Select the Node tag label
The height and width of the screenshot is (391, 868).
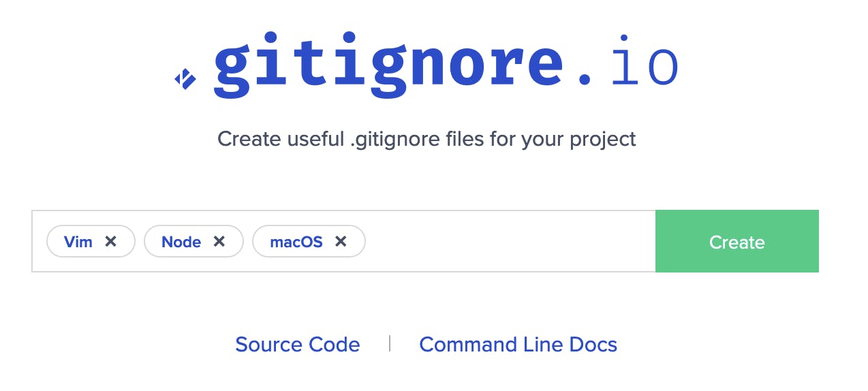(181, 242)
